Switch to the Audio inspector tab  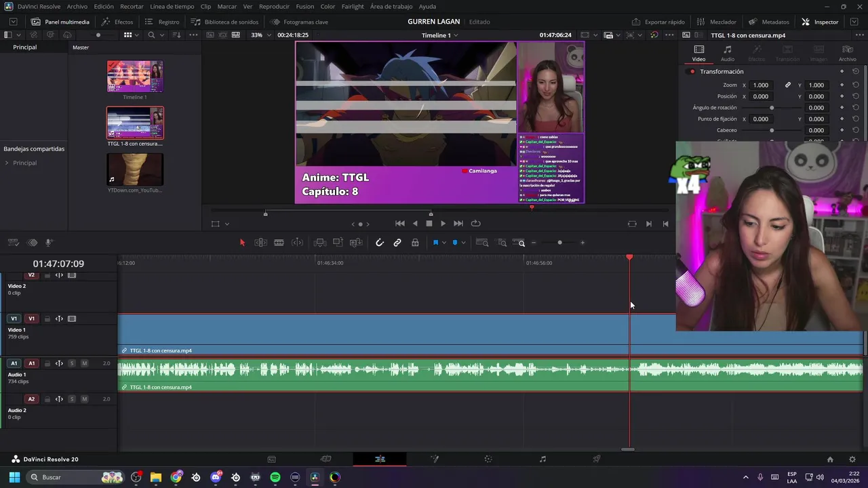tap(728, 54)
